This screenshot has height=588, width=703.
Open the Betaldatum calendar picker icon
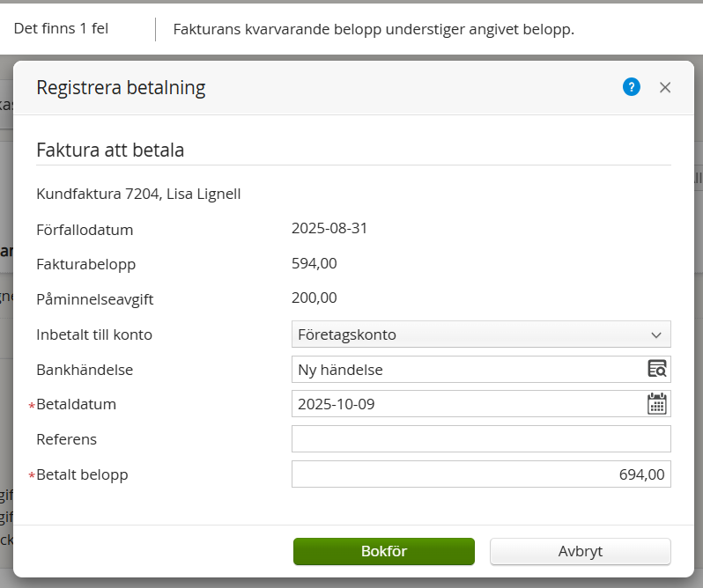tap(657, 404)
